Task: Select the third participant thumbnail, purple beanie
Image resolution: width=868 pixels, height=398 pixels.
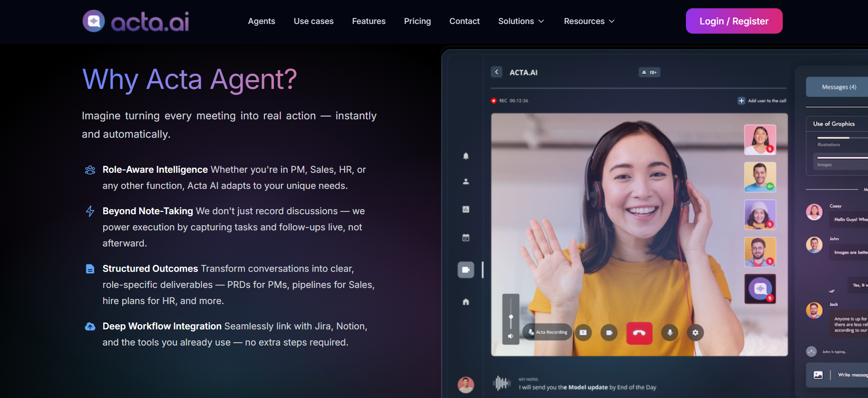Action: click(760, 215)
